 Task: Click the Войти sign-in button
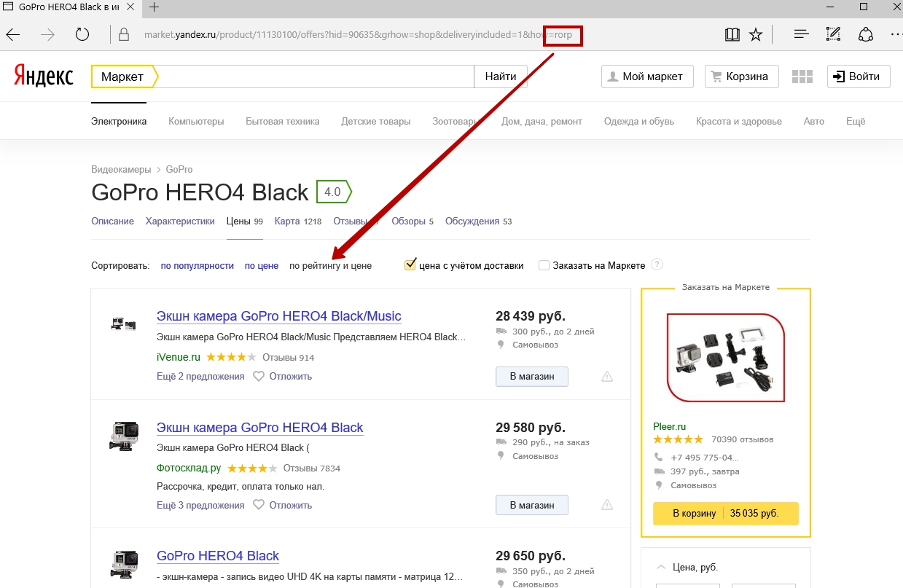click(859, 77)
